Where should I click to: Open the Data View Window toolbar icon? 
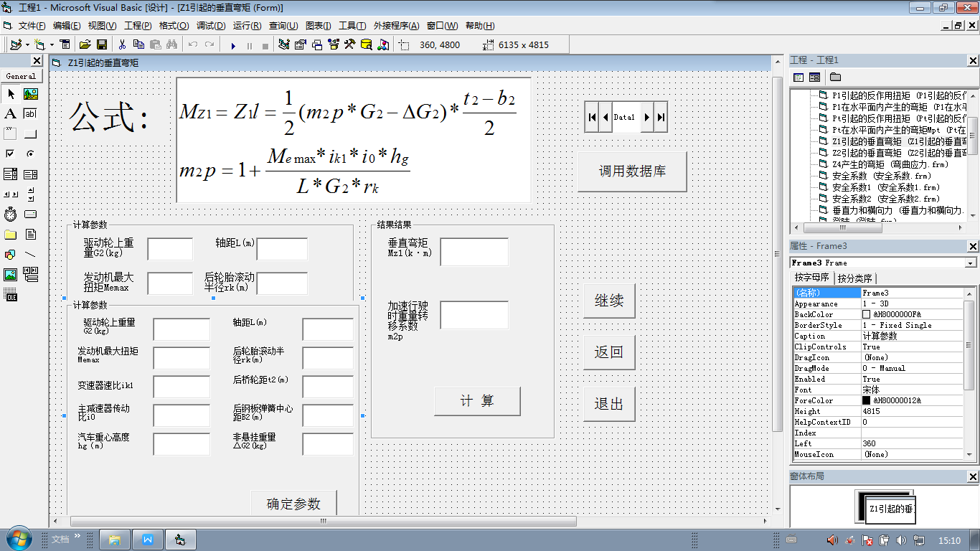point(367,44)
